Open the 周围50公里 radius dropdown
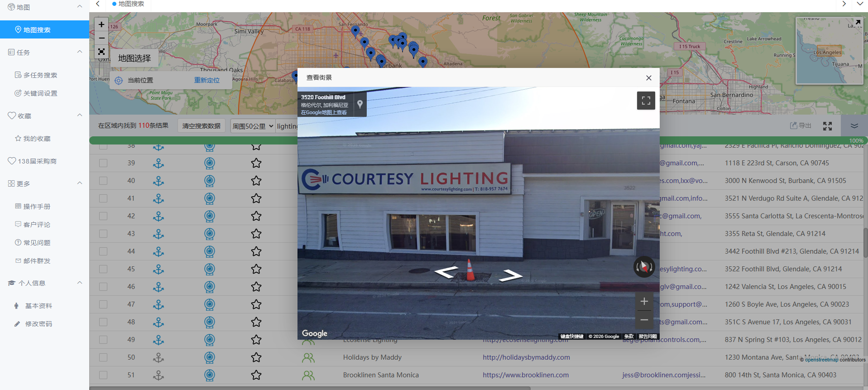 pyautogui.click(x=253, y=126)
